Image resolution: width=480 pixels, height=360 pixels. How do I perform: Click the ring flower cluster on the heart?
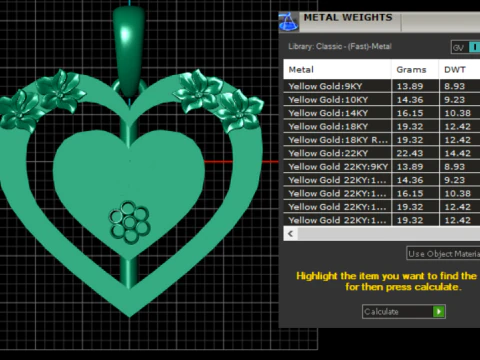(129, 222)
